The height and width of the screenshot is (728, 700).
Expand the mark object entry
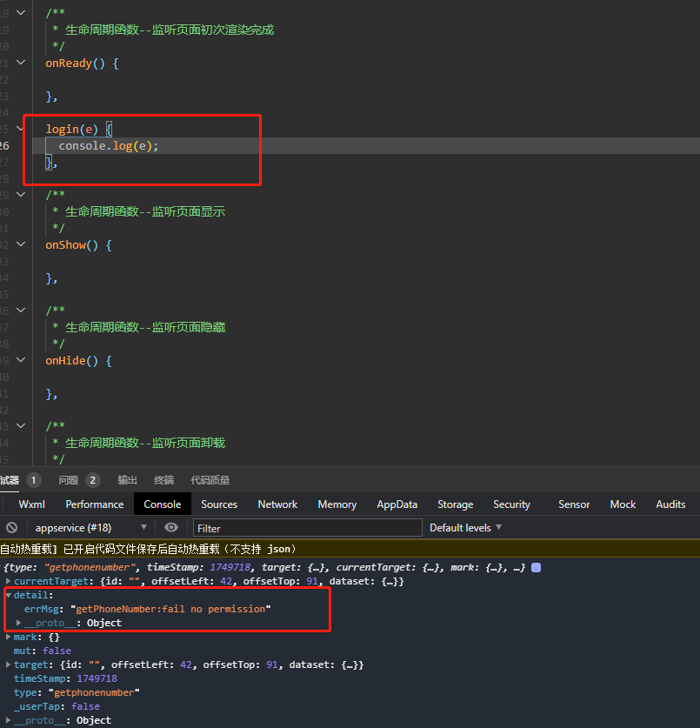coord(9,637)
